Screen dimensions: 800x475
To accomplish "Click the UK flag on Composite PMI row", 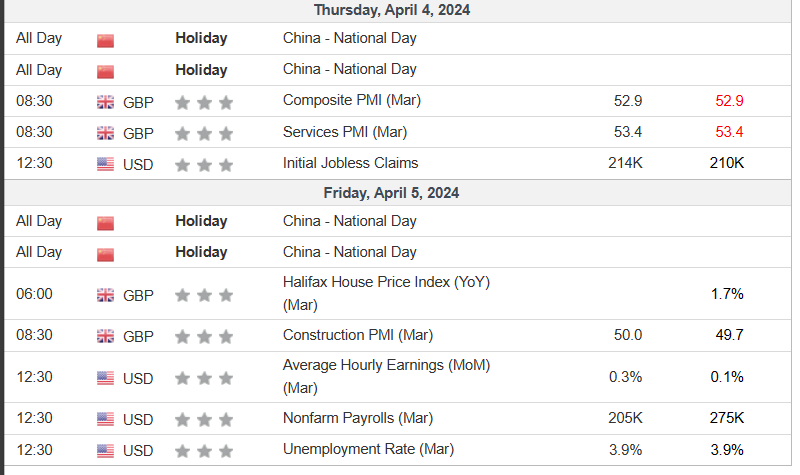I will coord(105,101).
